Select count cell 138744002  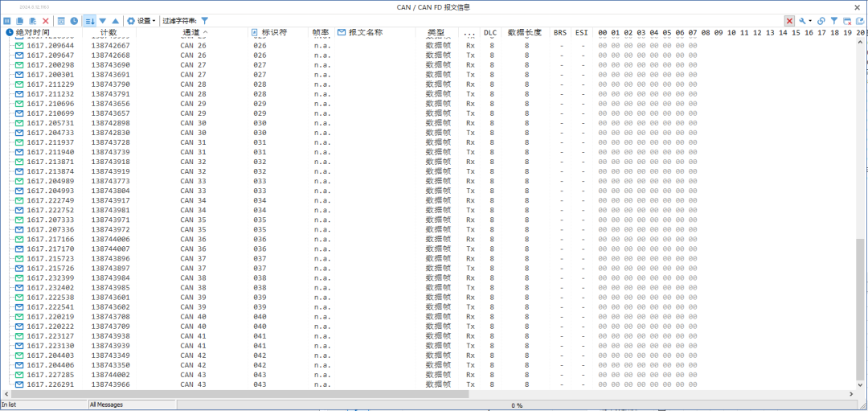tap(111, 375)
